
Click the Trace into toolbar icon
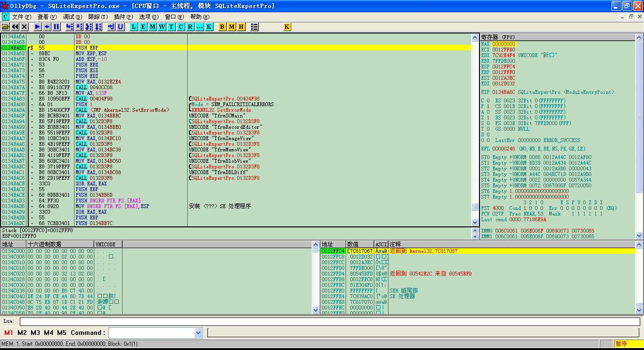[x=89, y=27]
